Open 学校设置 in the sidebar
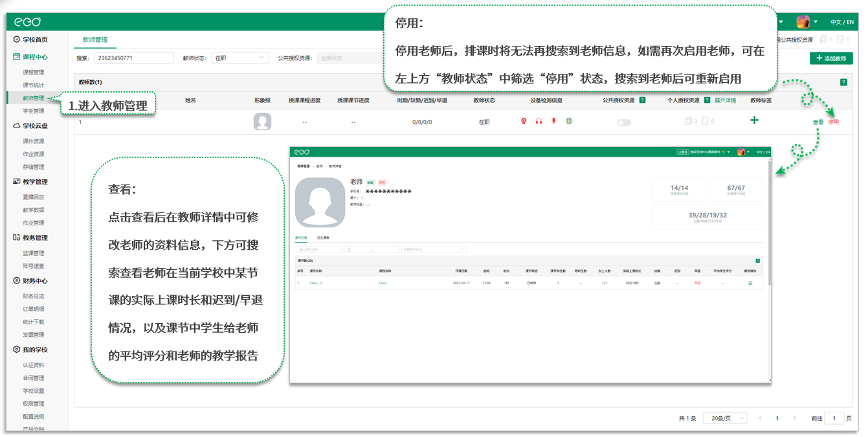The width and height of the screenshot is (868, 437). tap(34, 390)
